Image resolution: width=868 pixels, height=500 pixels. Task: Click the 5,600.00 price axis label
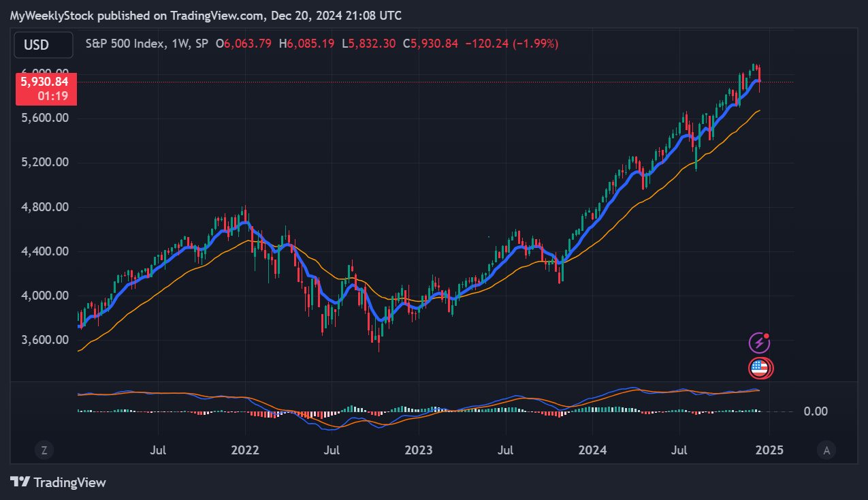(x=44, y=118)
